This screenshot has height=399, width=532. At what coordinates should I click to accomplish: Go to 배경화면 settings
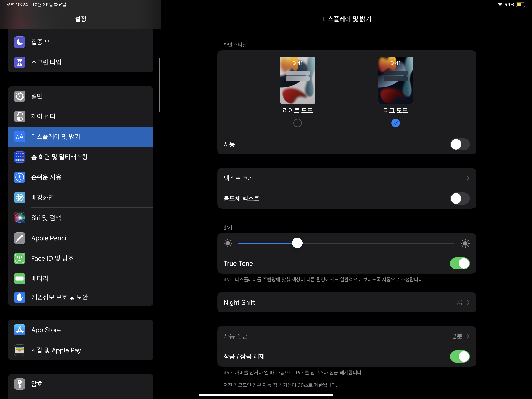coord(81,198)
